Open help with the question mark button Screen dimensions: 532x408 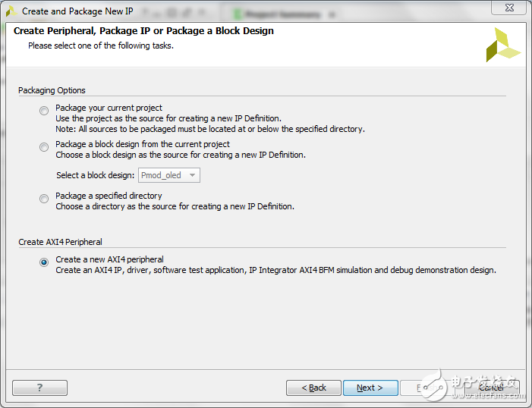[x=39, y=388]
